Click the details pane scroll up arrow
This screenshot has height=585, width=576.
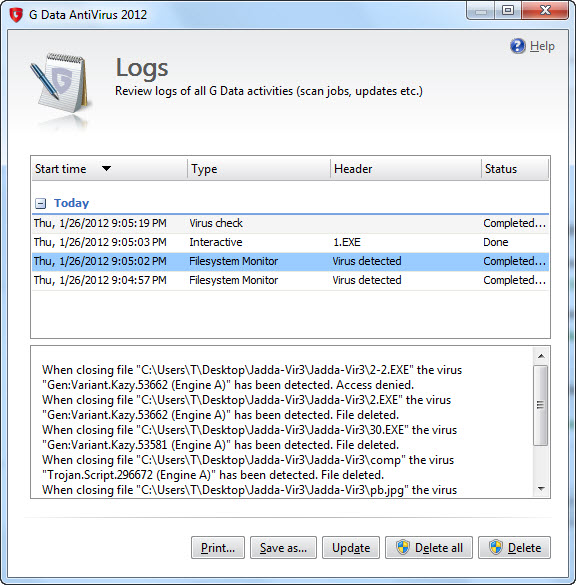(x=541, y=356)
